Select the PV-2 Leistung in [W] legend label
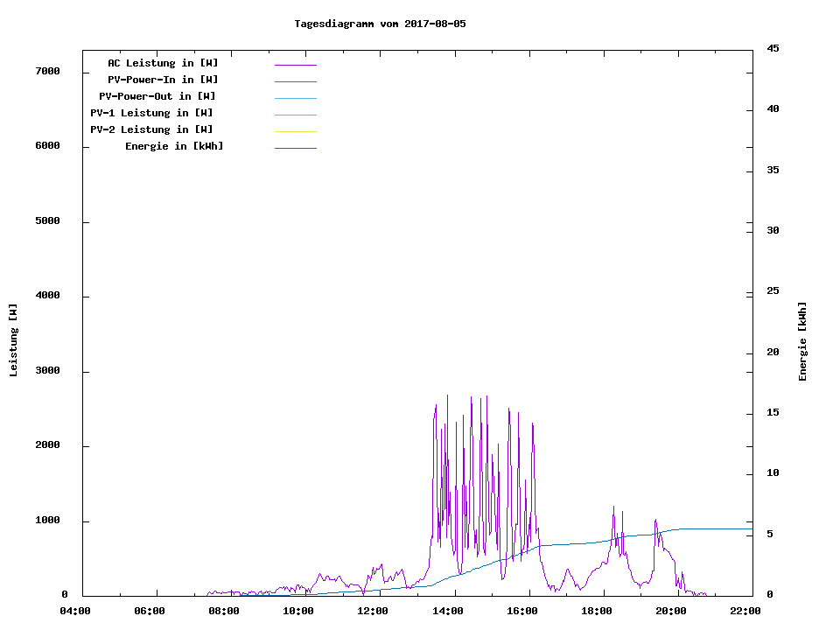The height and width of the screenshot is (630, 840). pyautogui.click(x=151, y=129)
